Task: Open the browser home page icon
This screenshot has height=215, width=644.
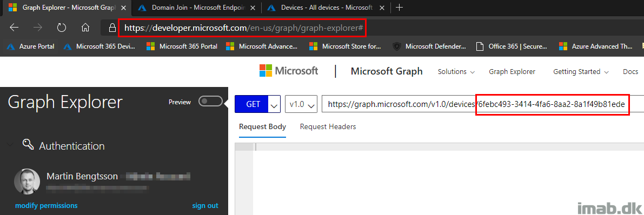Action: click(x=85, y=28)
